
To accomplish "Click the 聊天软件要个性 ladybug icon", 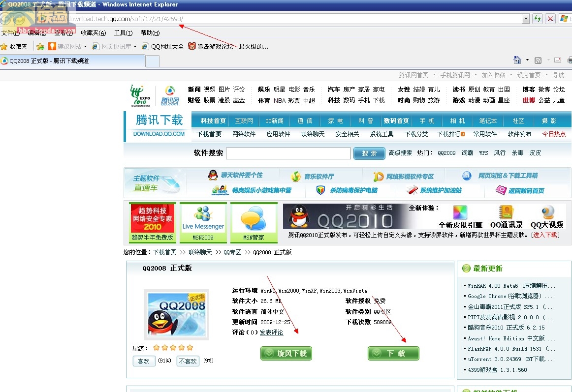I will [213, 176].
